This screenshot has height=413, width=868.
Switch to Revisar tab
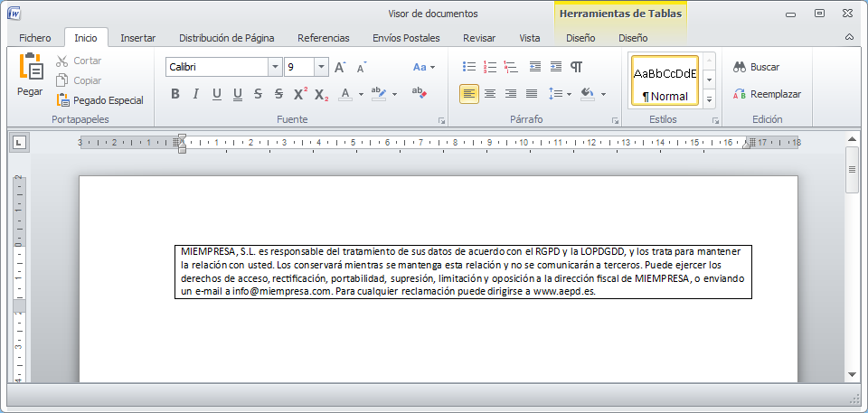pos(479,38)
